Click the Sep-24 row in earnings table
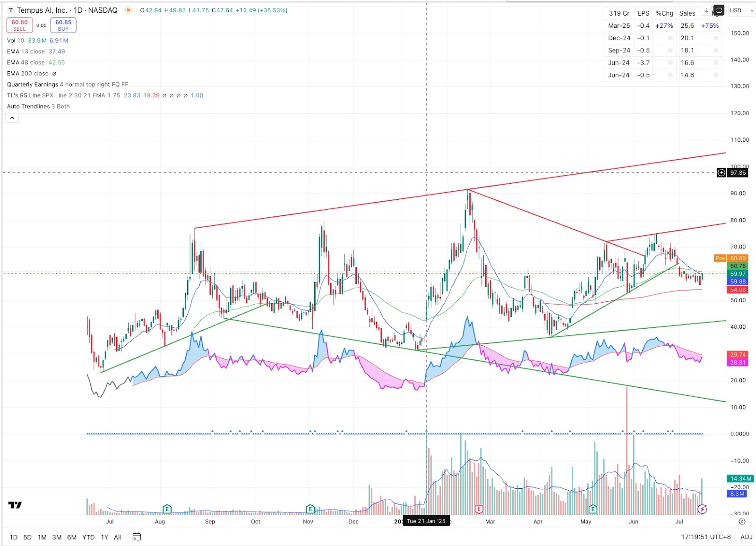The height and width of the screenshot is (546, 756). 663,50
